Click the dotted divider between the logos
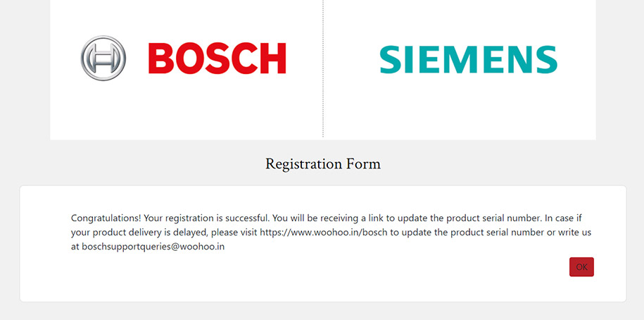Viewport: 644px width, 320px height. (323, 69)
